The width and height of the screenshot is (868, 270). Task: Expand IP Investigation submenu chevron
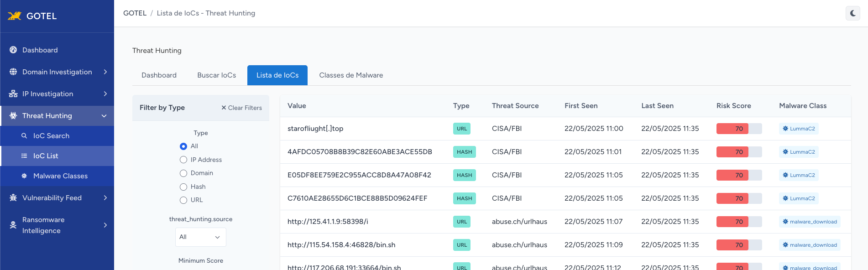pos(105,94)
